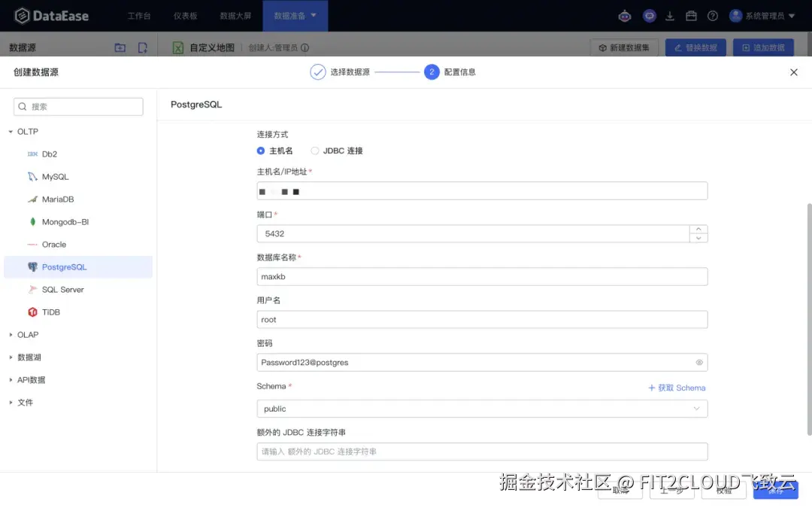Click the MySQL dolphin icon
812x508 pixels.
[x=32, y=177]
